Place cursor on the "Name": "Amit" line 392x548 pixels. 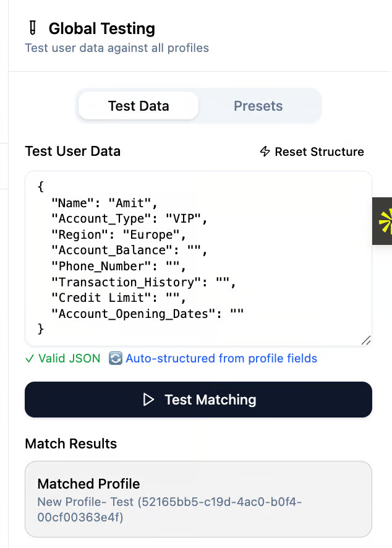click(x=105, y=202)
